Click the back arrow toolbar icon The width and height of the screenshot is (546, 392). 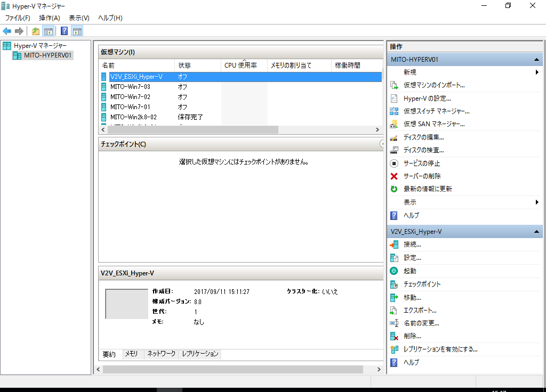tap(7, 31)
